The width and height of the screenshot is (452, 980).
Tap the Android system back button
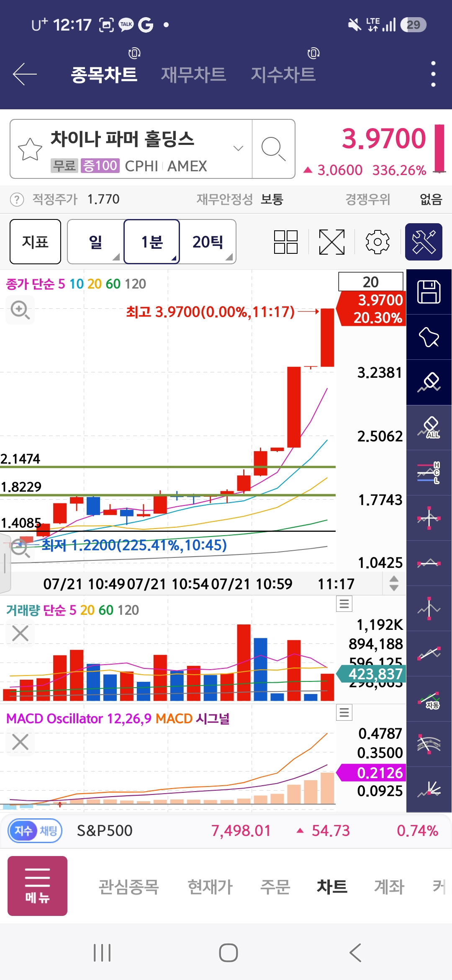355,953
